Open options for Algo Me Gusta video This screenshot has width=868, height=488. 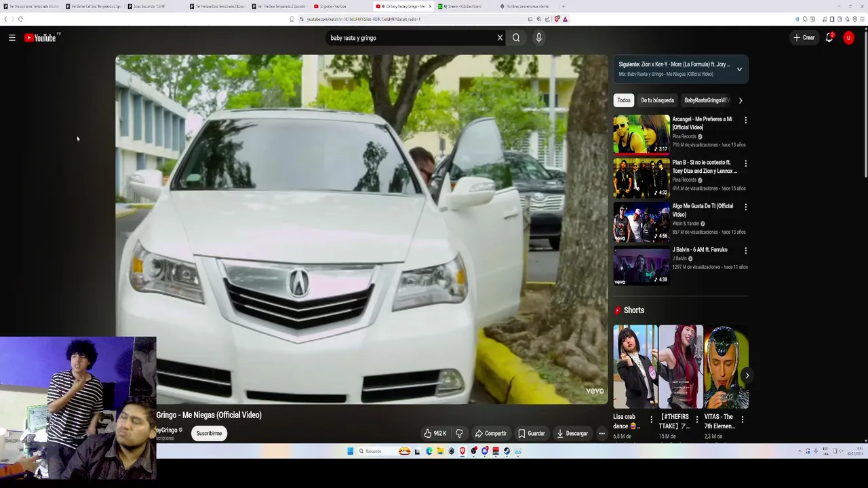745,207
